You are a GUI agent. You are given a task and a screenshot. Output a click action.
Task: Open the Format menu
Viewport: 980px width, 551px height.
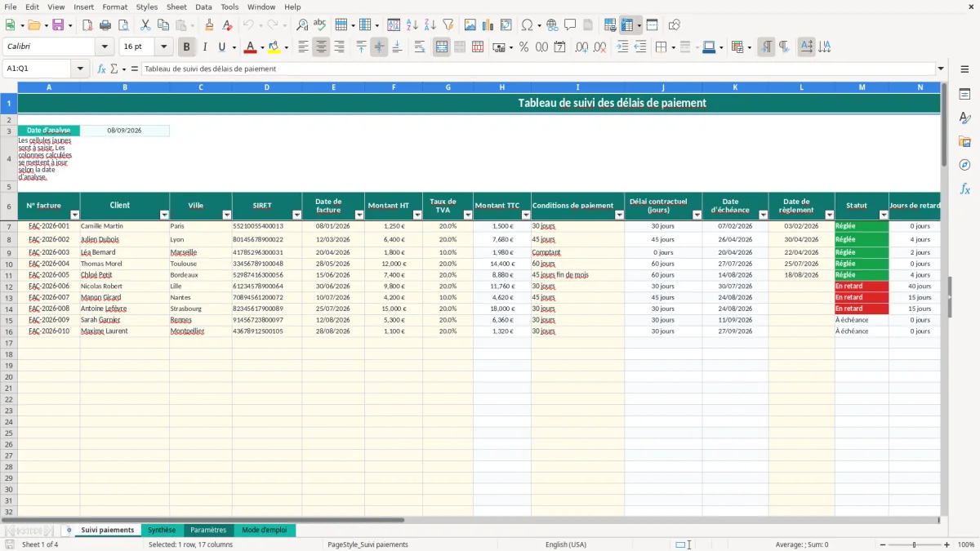tap(114, 7)
